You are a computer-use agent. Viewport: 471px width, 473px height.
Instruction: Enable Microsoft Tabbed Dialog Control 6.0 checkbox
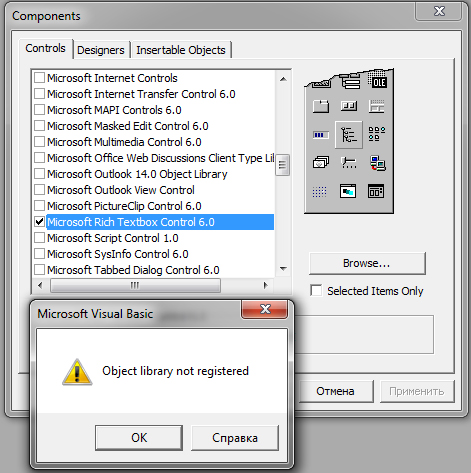point(40,270)
